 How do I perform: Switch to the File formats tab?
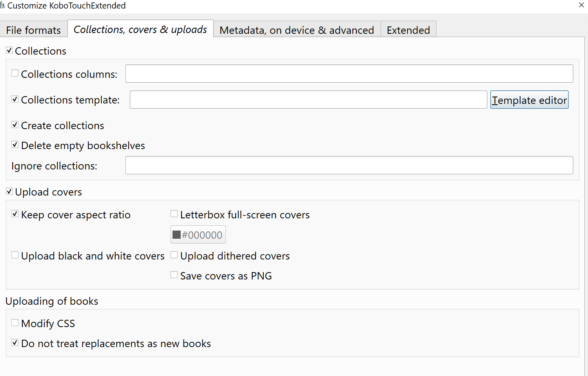[x=33, y=30]
